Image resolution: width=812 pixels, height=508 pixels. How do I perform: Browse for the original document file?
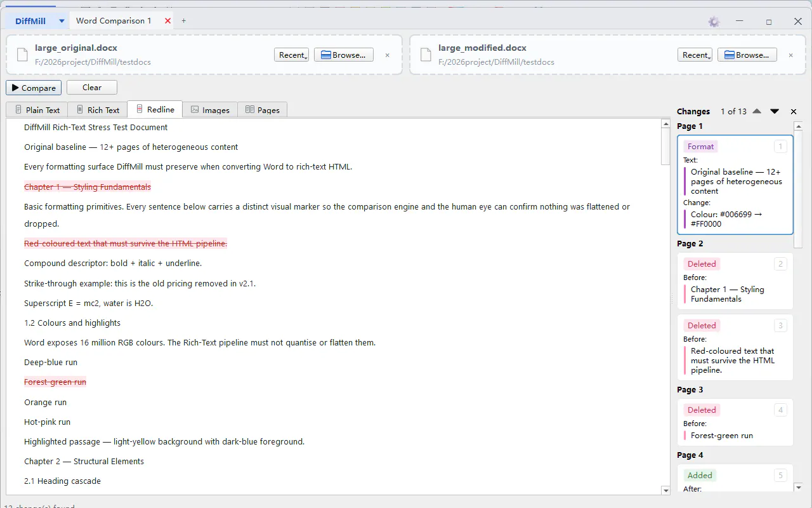(344, 55)
